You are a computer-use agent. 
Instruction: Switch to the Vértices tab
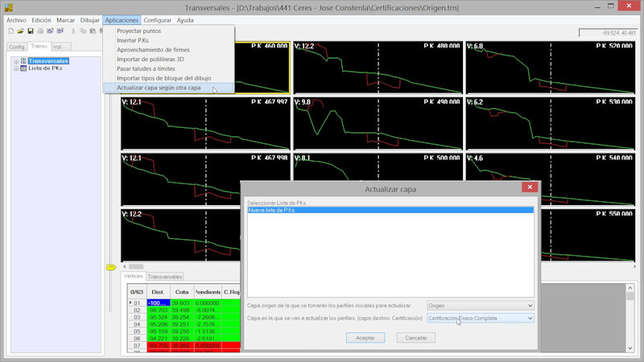(133, 276)
